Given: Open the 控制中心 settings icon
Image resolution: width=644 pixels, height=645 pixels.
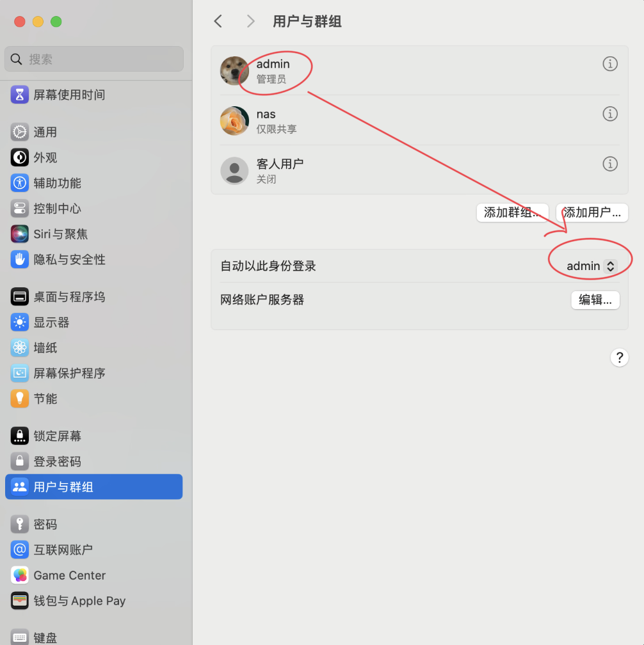Looking at the screenshot, I should click(x=19, y=208).
